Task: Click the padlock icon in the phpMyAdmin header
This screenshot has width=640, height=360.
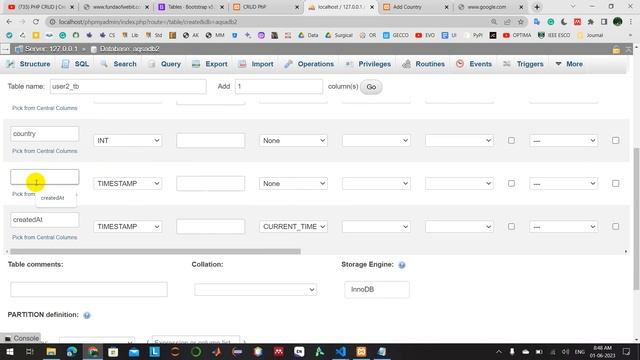Action: (616, 50)
